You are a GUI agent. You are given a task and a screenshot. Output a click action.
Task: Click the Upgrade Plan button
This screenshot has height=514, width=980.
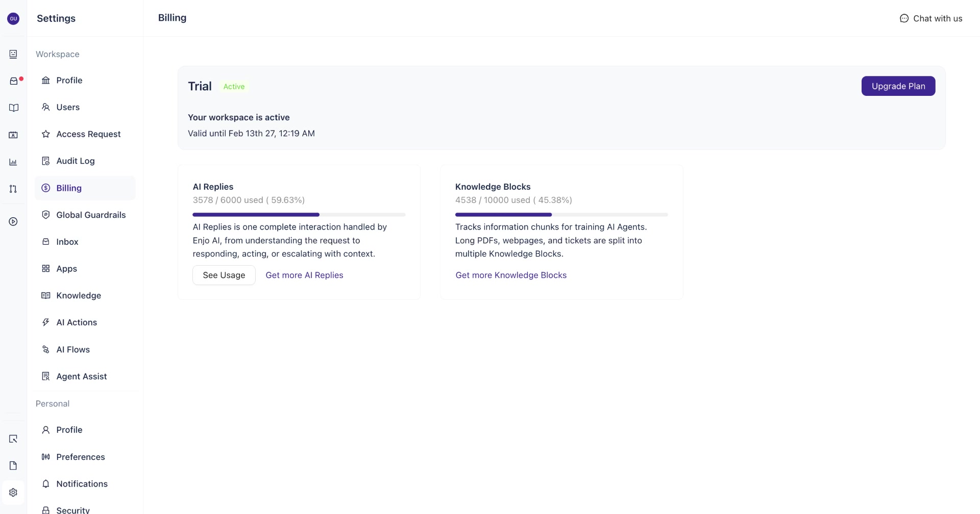(x=898, y=86)
